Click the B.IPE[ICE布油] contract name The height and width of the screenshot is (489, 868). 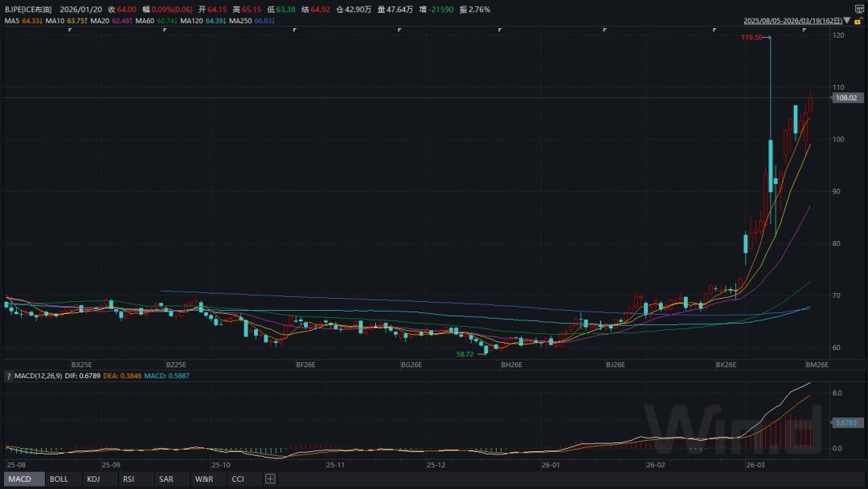point(28,9)
